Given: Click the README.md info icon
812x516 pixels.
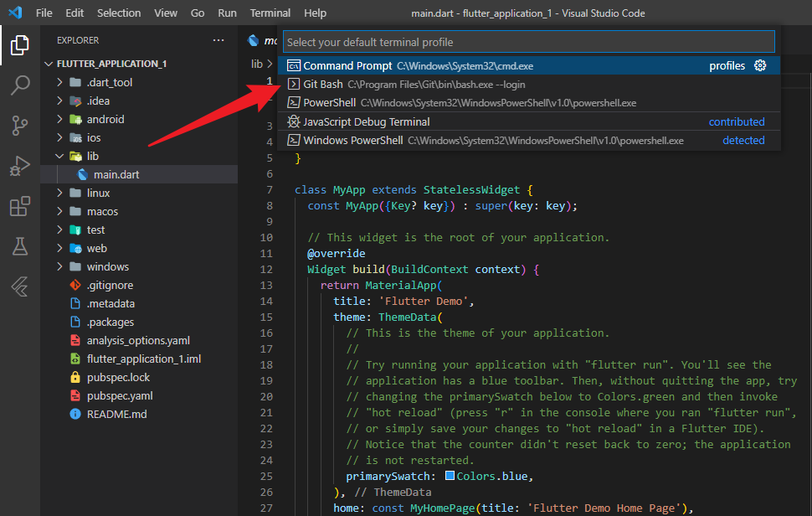Looking at the screenshot, I should pyautogui.click(x=75, y=414).
